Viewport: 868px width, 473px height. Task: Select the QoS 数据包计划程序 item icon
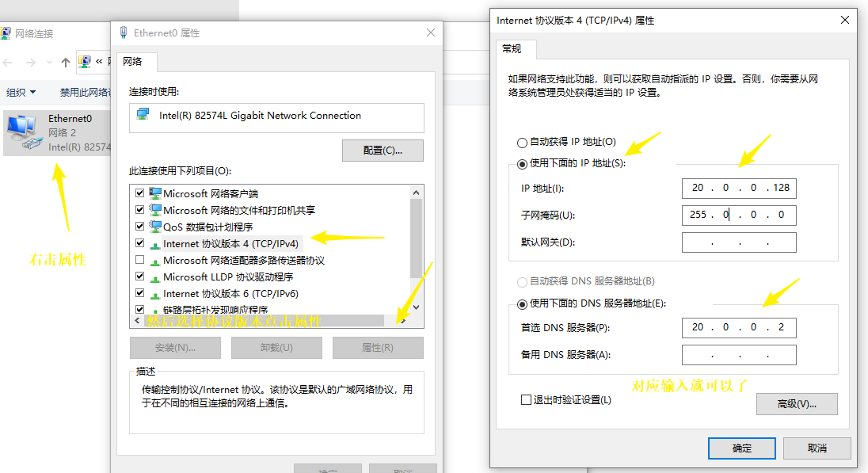tap(155, 227)
